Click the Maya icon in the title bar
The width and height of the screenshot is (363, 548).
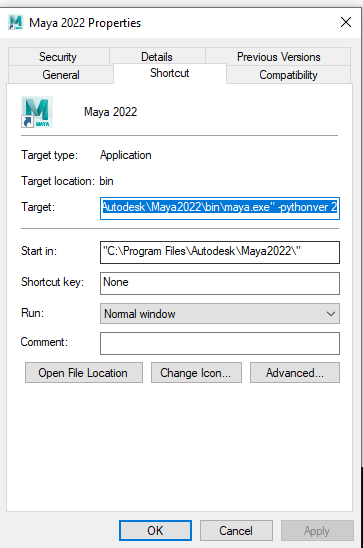click(x=15, y=22)
